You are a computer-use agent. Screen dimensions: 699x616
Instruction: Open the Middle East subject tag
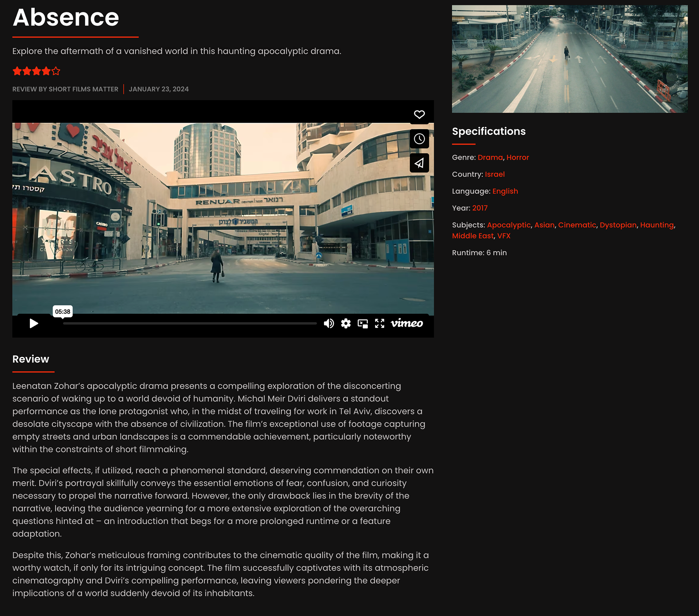point(473,236)
